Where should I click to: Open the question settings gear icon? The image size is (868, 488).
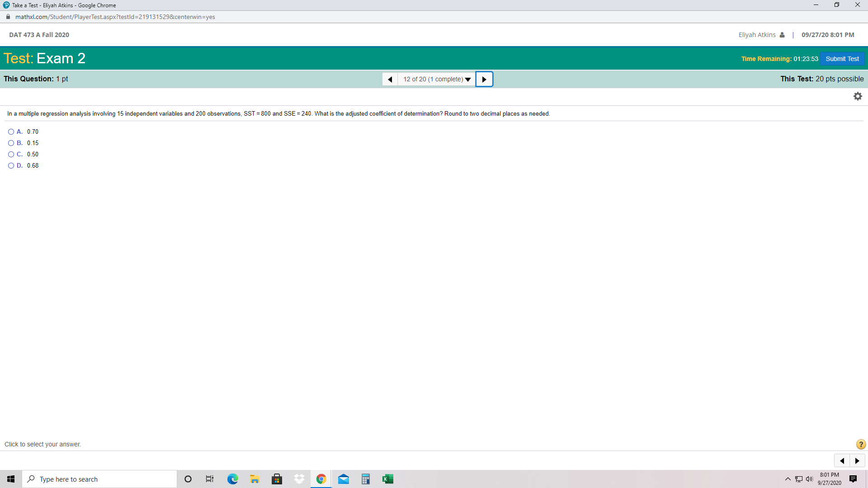(858, 96)
